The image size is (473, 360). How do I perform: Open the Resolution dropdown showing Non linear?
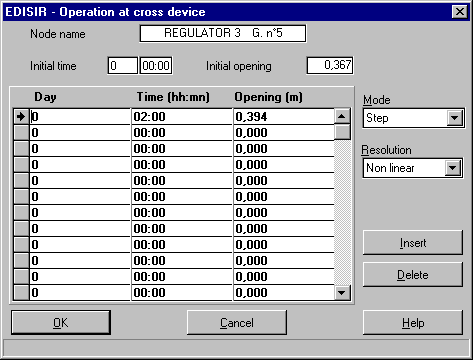coord(453,168)
